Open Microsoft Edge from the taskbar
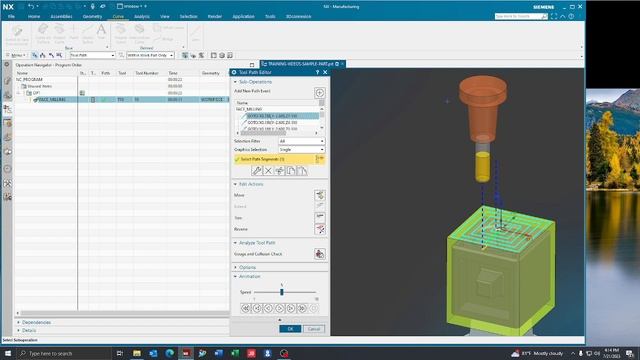The height and width of the screenshot is (360, 640). point(169,353)
